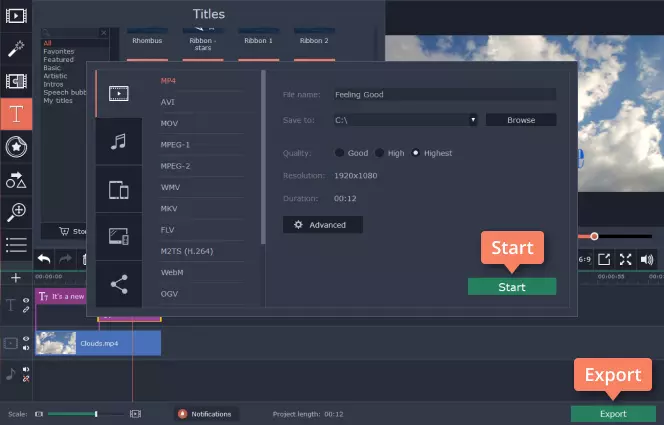This screenshot has width=664, height=425.
Task: Click the zoom-out icon beside Scale slider
Action: (39, 414)
